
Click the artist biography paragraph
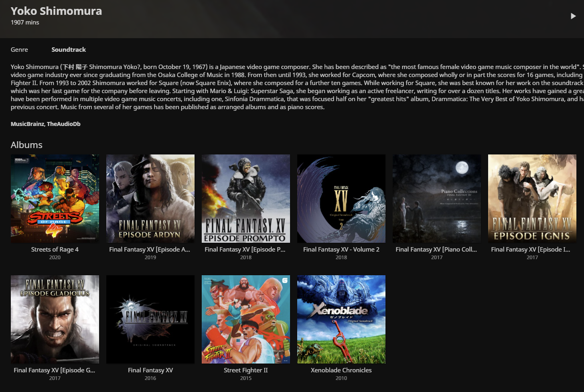point(297,87)
